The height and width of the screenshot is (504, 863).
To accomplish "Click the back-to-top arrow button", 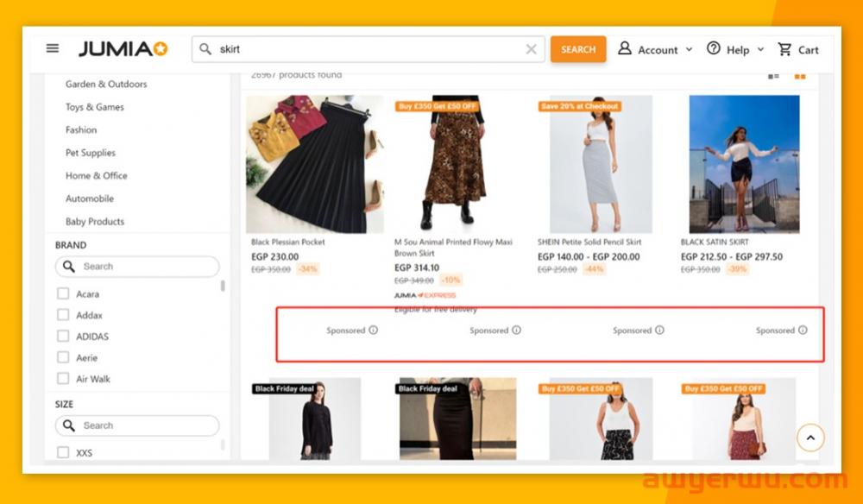I will click(x=810, y=438).
